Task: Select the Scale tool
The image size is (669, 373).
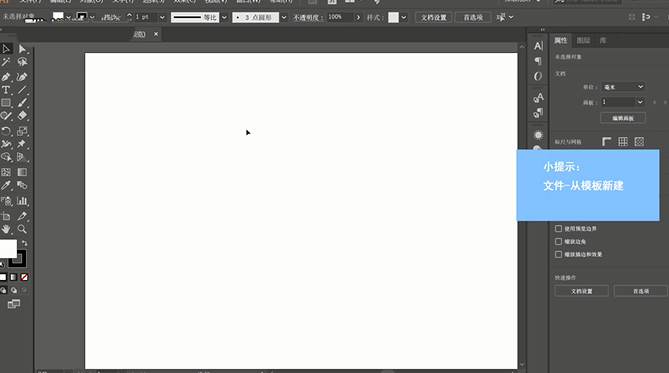Action: click(22, 131)
